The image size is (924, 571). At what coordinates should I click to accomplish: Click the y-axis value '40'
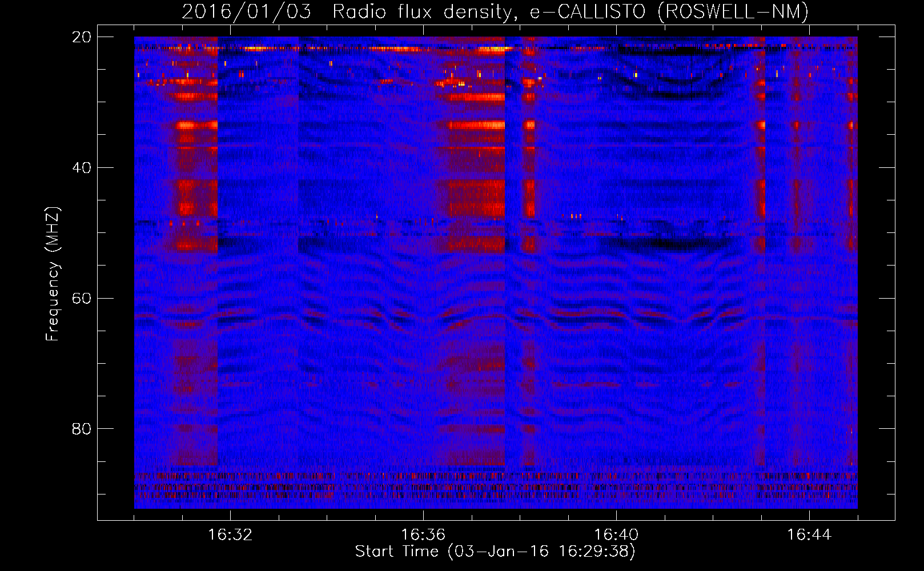(x=82, y=168)
